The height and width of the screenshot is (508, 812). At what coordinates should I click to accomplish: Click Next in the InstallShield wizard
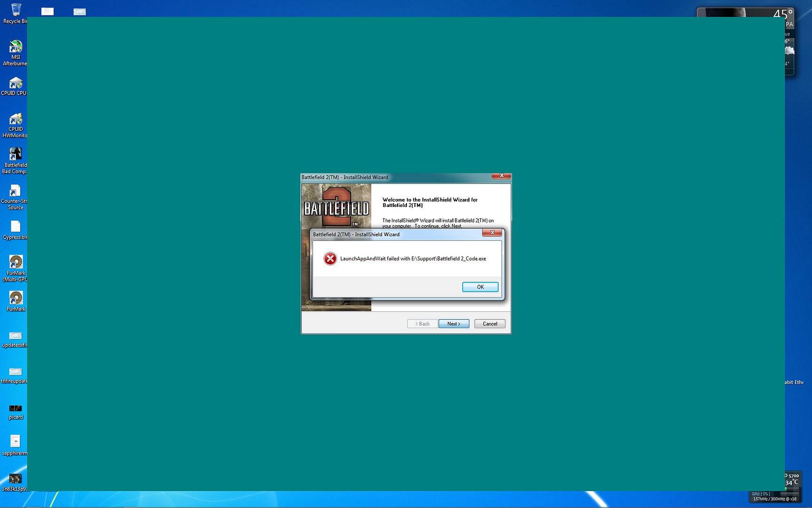[453, 324]
